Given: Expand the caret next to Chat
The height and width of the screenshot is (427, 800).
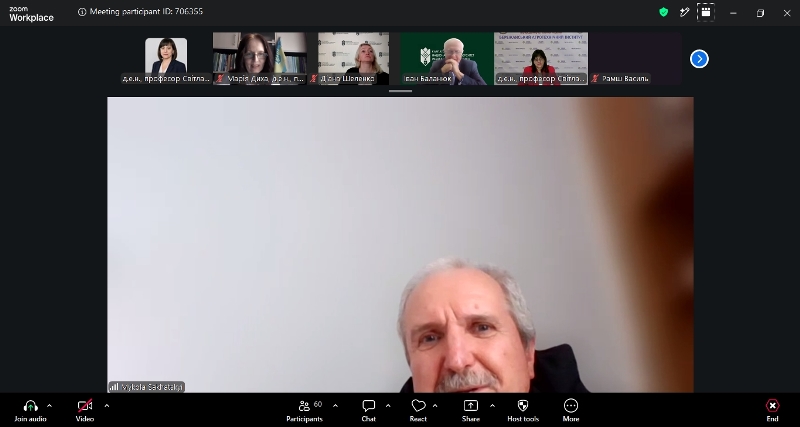Looking at the screenshot, I should pyautogui.click(x=388, y=406).
